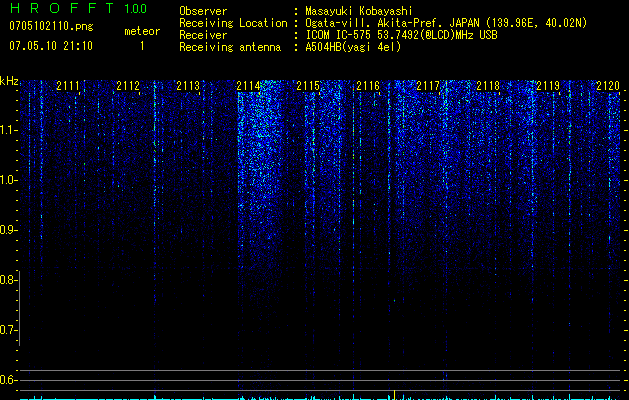The height and width of the screenshot is (400, 629).
Task: Click the 0.9 frequency axis label
Action: [x=8, y=230]
